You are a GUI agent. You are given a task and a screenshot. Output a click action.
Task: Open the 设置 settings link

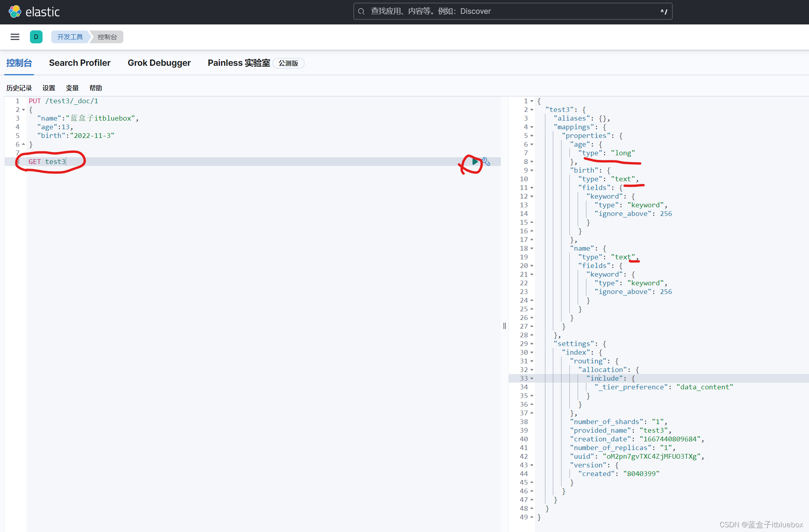pos(49,88)
